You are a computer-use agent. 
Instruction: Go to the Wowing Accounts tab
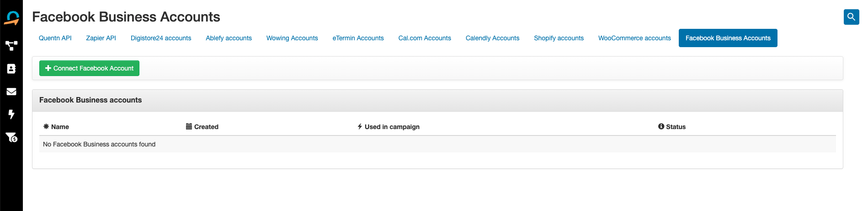pyautogui.click(x=292, y=38)
